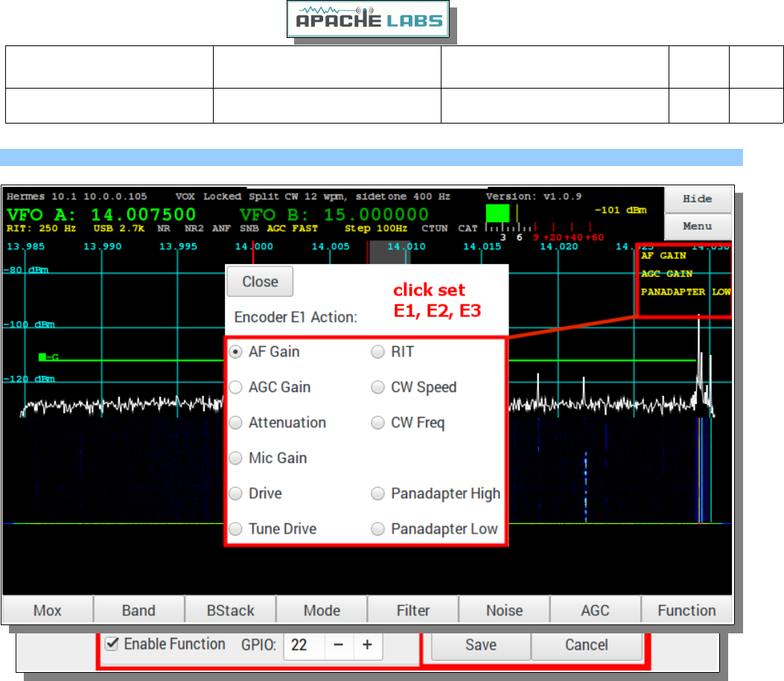Select the CW Freq radio button
This screenshot has height=681, width=784.
click(377, 423)
